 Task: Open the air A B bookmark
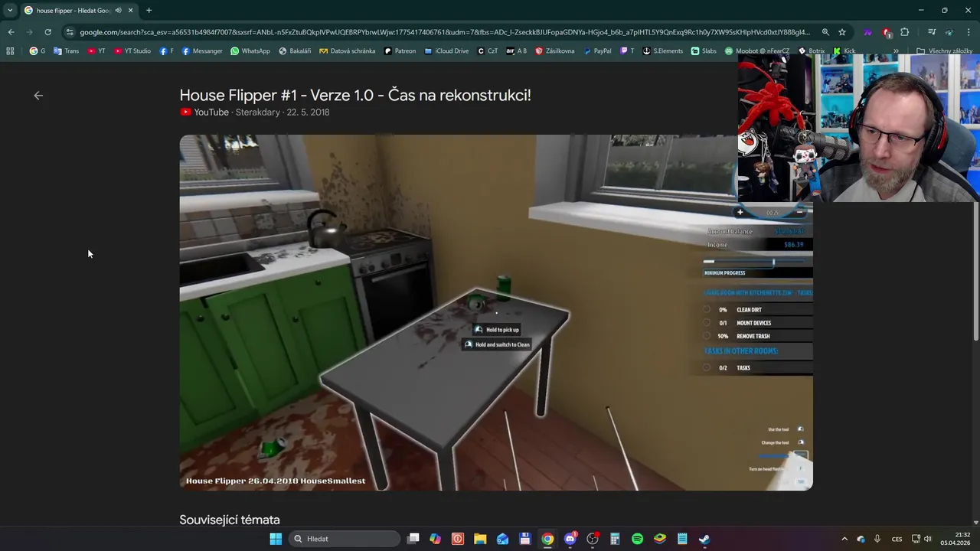click(517, 51)
